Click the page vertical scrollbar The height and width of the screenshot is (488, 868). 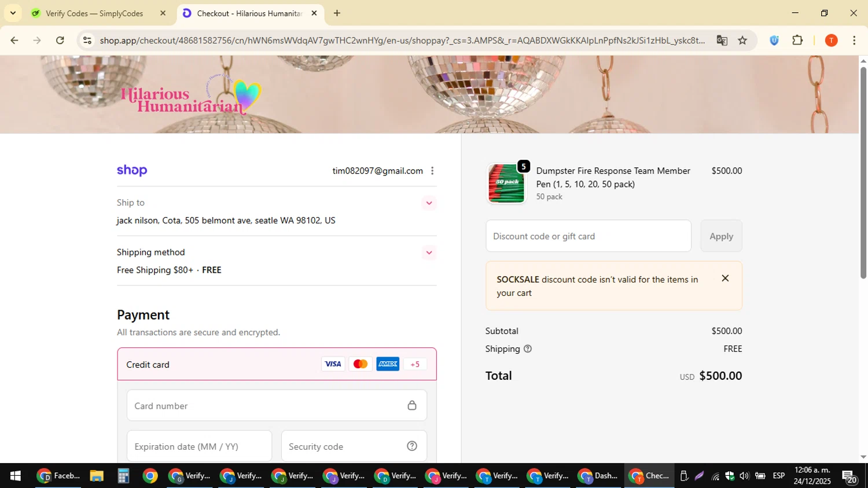click(863, 174)
